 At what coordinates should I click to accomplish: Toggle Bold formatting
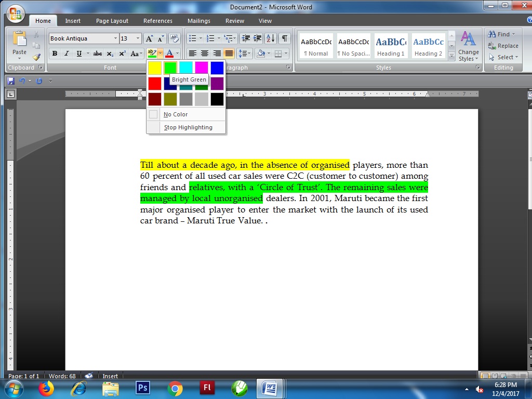point(54,54)
